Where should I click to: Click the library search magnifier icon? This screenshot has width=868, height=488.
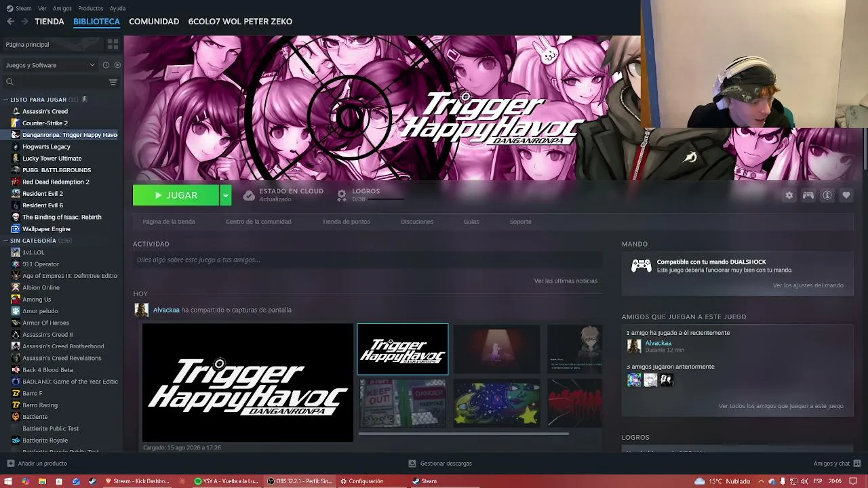pyautogui.click(x=9, y=82)
